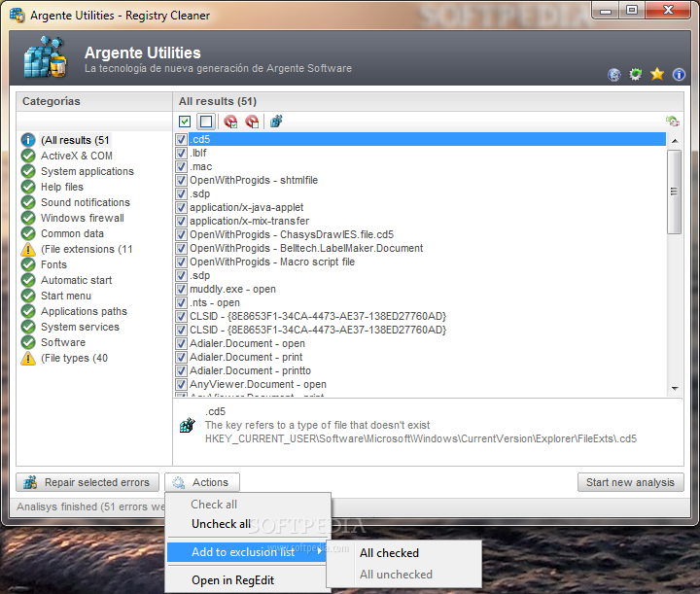Choose Open in RegEdit menu entry
The height and width of the screenshot is (594, 700).
click(x=232, y=580)
